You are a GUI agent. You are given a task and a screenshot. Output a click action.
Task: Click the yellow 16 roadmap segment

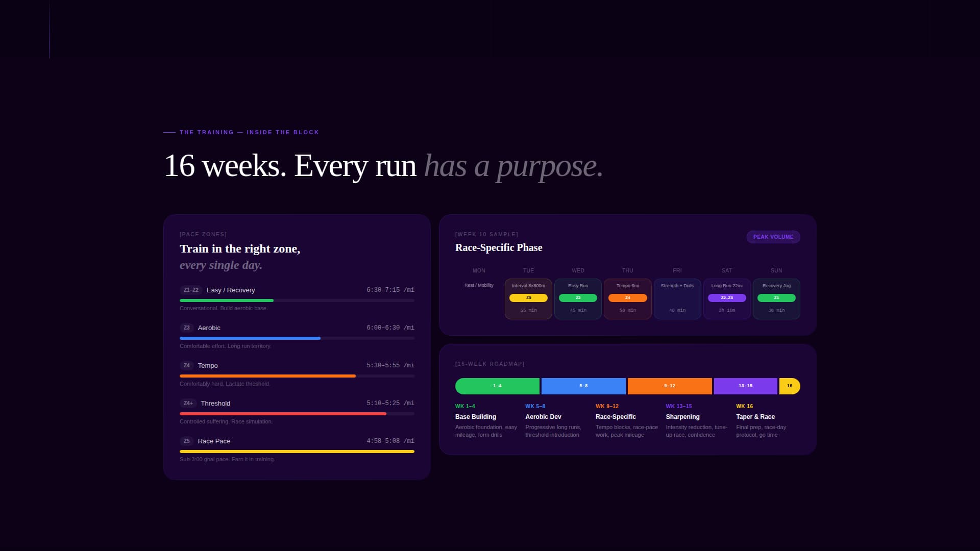pyautogui.click(x=790, y=386)
